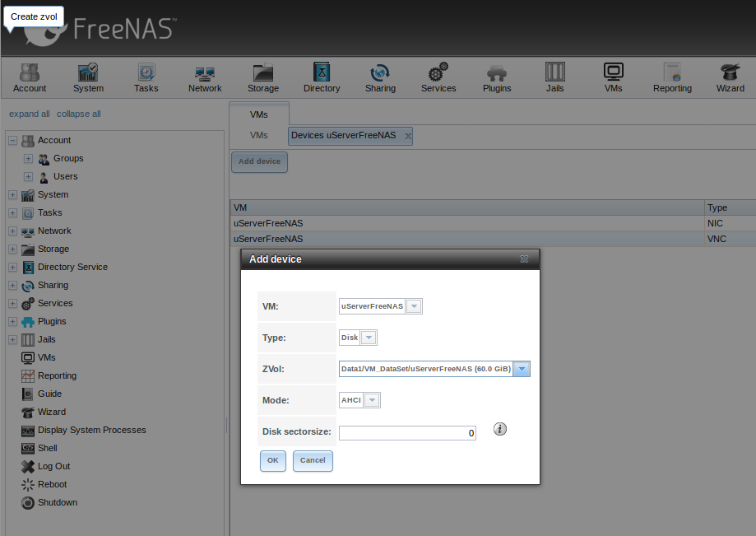The width and height of the screenshot is (756, 536).
Task: Expand the Services tree node
Action: (13, 304)
